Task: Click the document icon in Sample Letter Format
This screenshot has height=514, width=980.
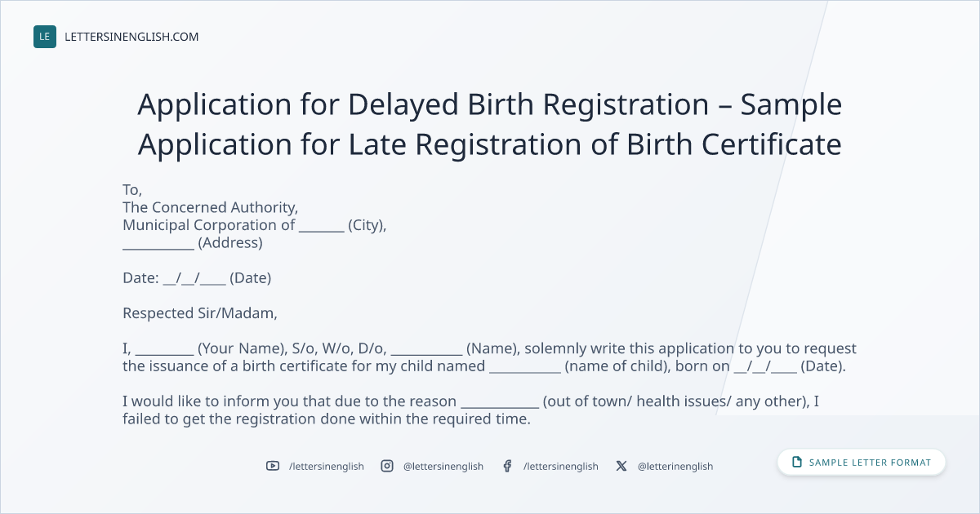Action: coord(797,463)
